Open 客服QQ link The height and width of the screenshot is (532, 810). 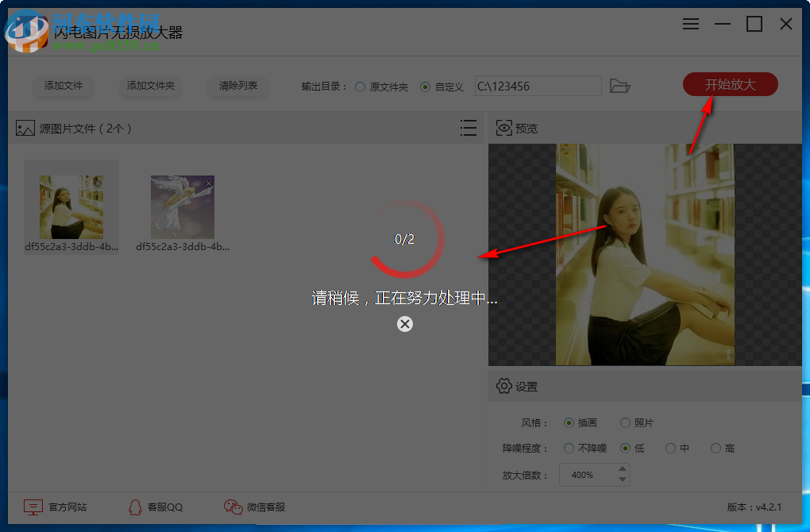click(x=165, y=507)
